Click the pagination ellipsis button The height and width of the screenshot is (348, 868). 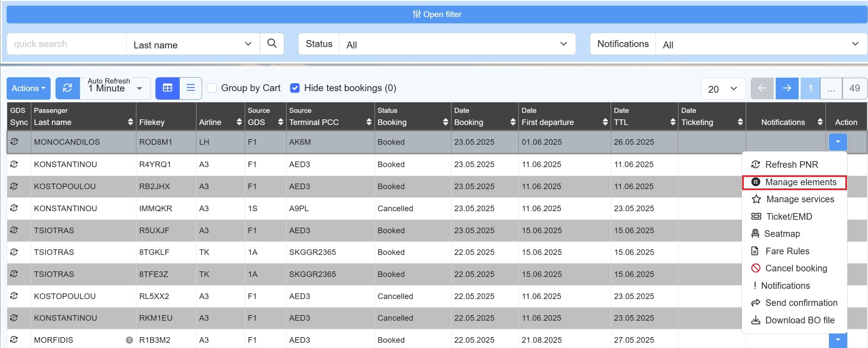pos(831,88)
